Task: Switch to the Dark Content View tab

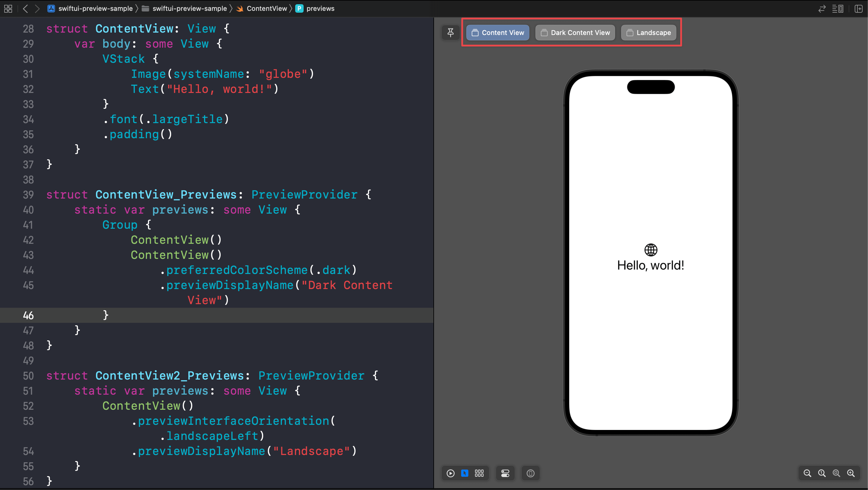Action: coord(575,33)
